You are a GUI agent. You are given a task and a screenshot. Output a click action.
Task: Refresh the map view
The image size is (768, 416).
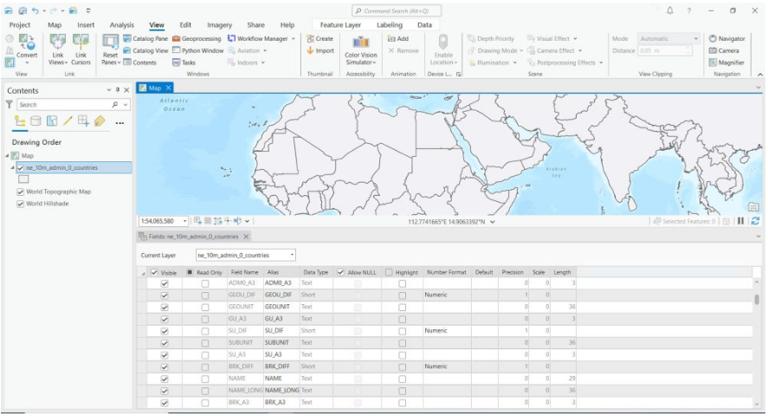click(x=755, y=221)
